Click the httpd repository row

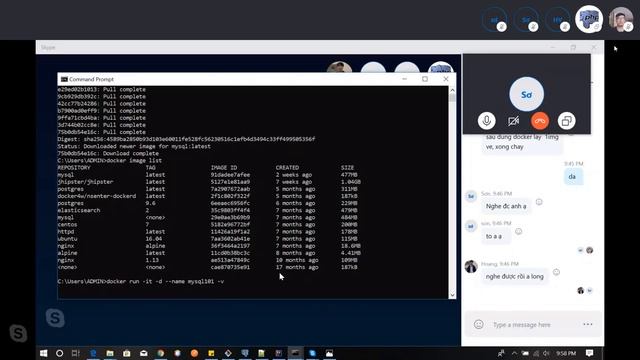click(x=208, y=232)
